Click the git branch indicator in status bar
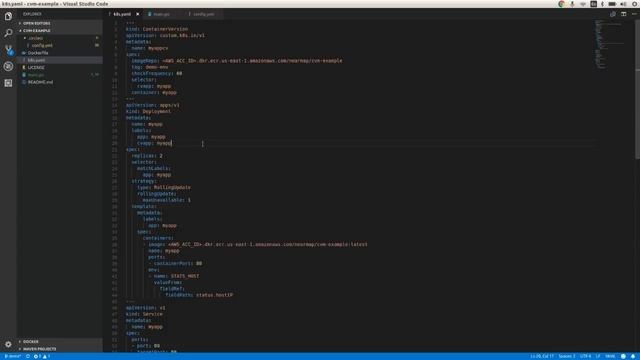 coord(13,356)
